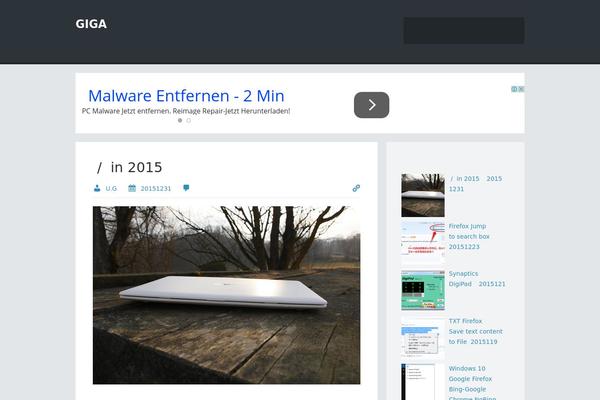The height and width of the screenshot is (400, 600).
Task: Open 'Firefox Jump to search box' link
Action: (x=469, y=236)
